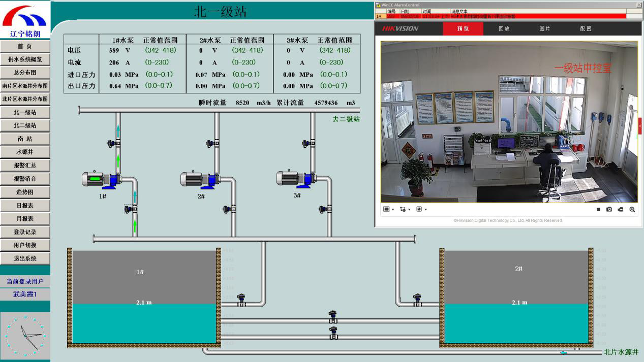The width and height of the screenshot is (644, 362).
Task: Enable digital zoom magnifier in video panel
Action: pyautogui.click(x=632, y=209)
